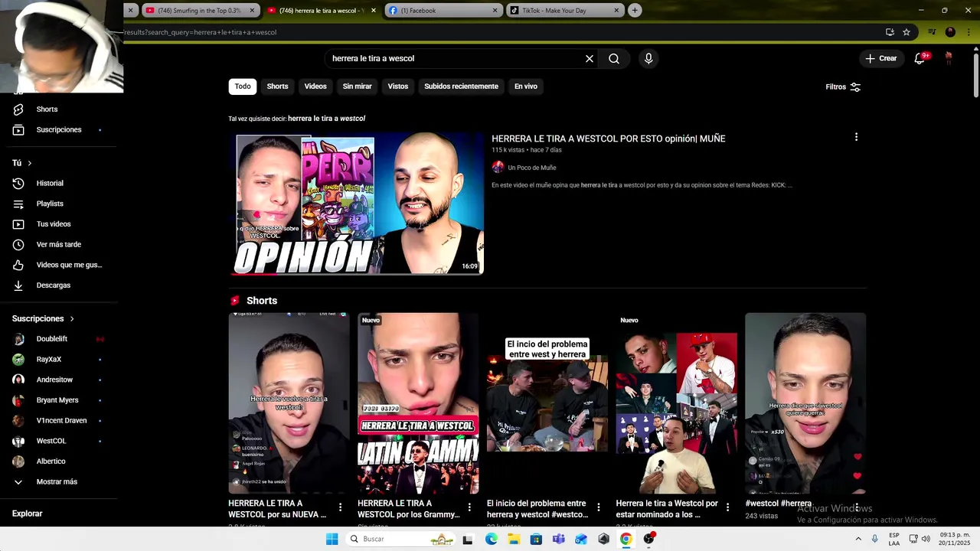Open options for 'El inicio del problema' short
The width and height of the screenshot is (980, 551).
599,507
